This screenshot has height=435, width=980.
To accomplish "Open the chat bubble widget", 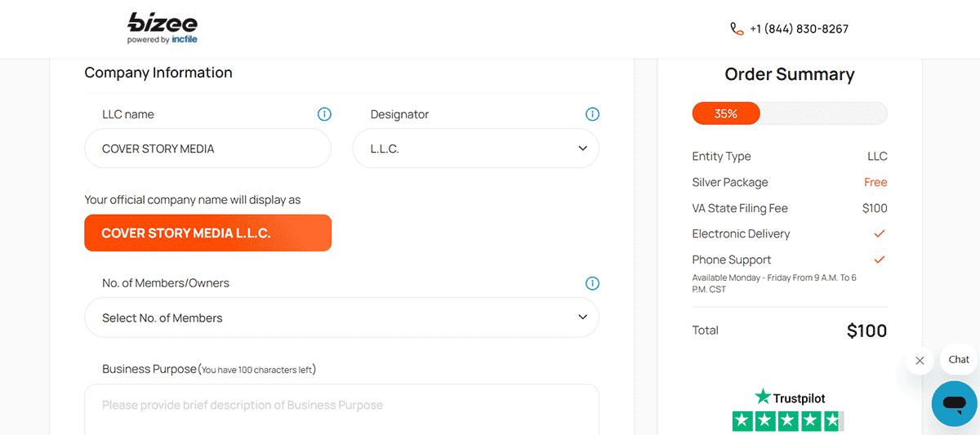I will (954, 403).
